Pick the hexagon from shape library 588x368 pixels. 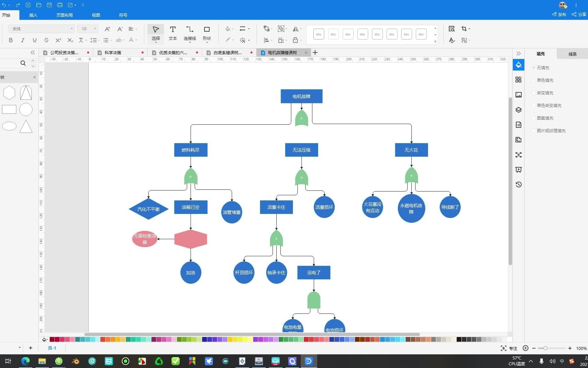9,93
